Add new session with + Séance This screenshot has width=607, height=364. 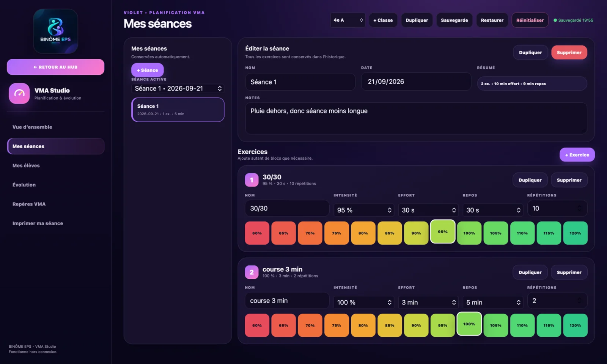click(x=148, y=70)
